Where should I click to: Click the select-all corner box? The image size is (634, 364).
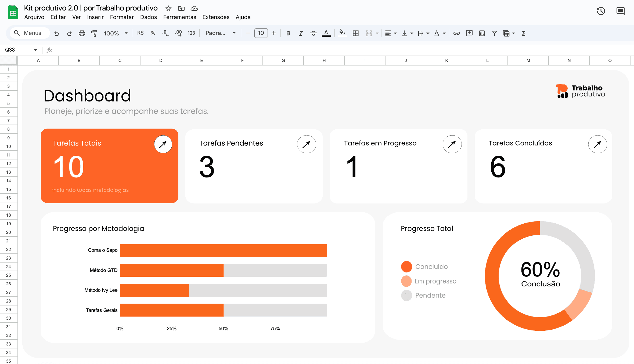click(x=9, y=60)
